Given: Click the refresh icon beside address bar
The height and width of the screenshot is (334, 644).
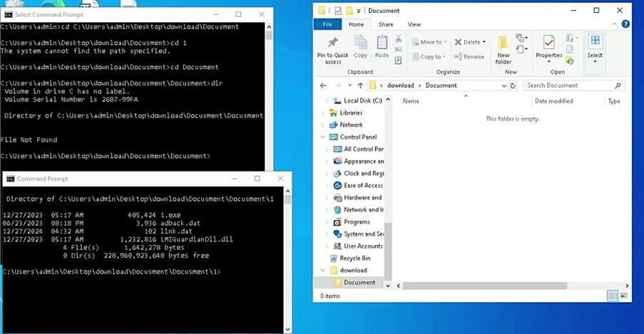Looking at the screenshot, I should click(513, 85).
